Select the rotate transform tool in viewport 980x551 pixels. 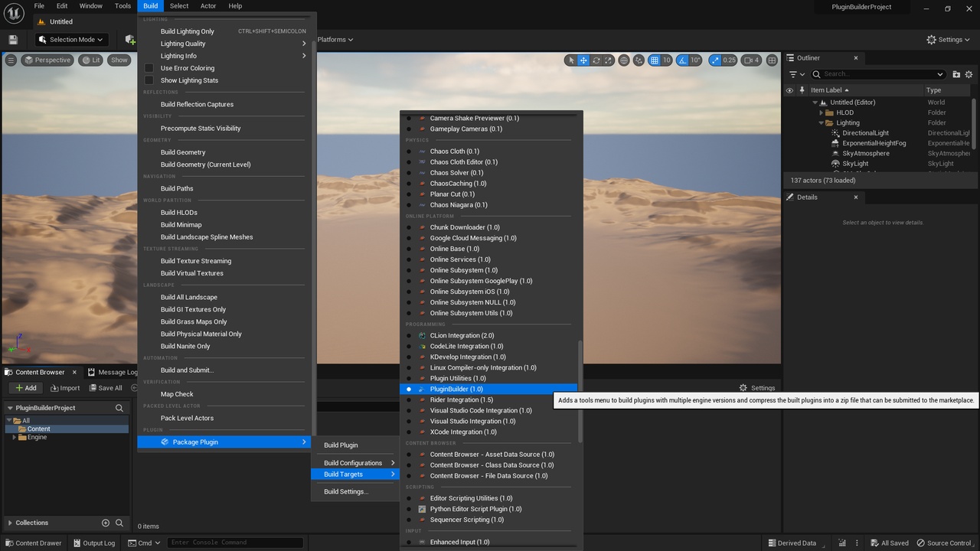[596, 60]
